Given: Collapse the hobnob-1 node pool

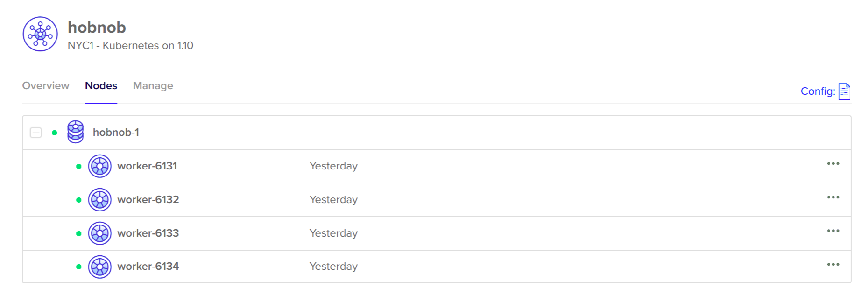Looking at the screenshot, I should pyautogui.click(x=36, y=133).
